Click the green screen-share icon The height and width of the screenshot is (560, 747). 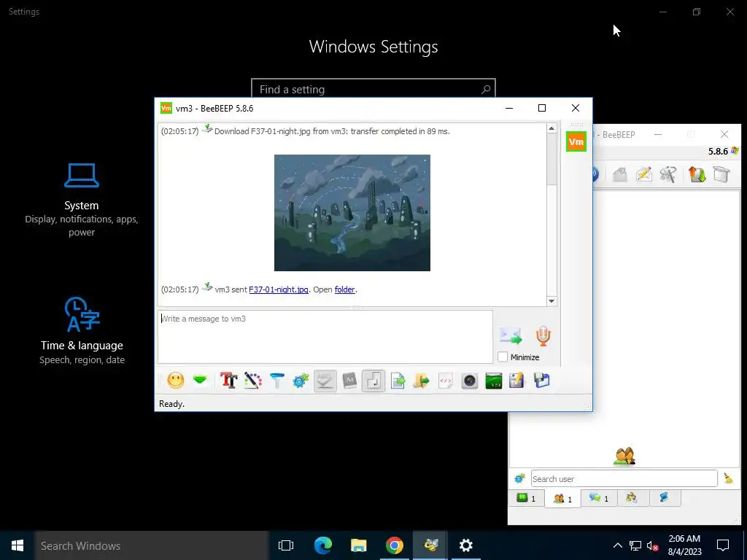tap(494, 381)
